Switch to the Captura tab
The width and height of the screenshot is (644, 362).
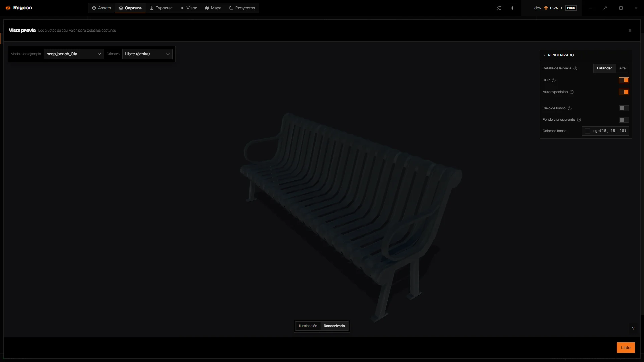(130, 8)
